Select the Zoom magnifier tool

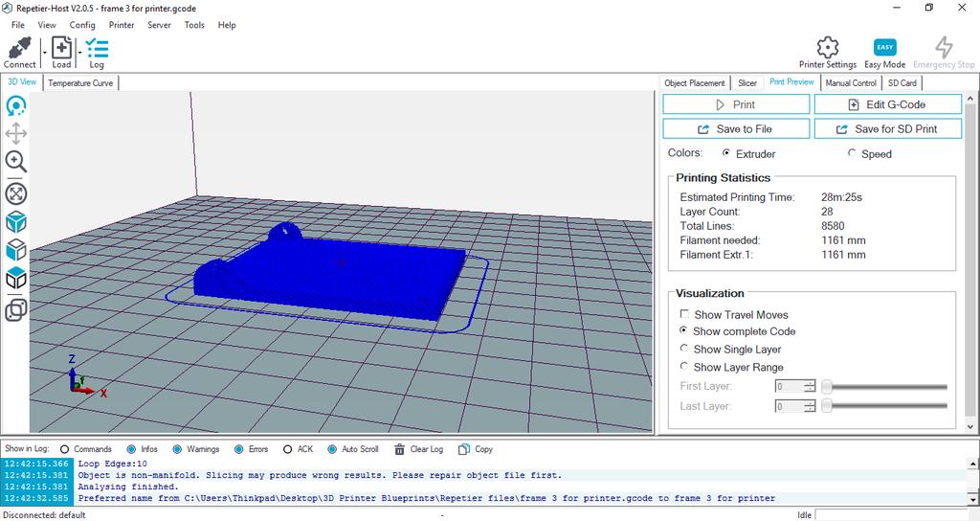point(15,162)
